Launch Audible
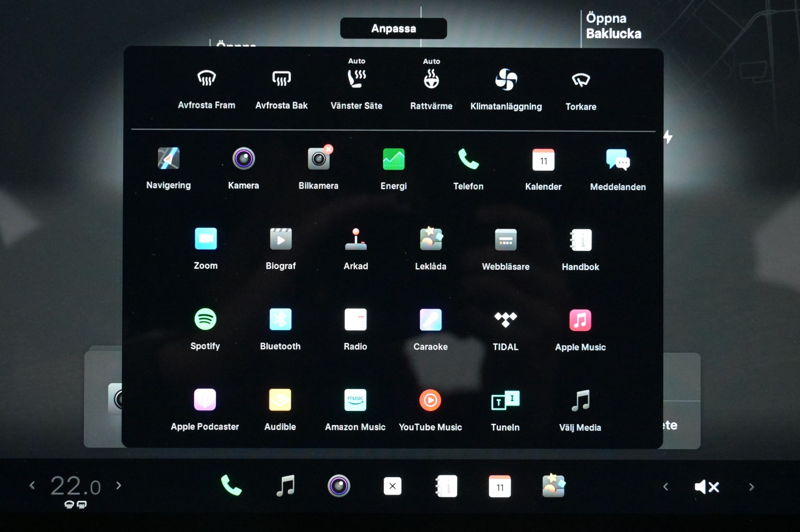This screenshot has width=800, height=532. click(280, 410)
